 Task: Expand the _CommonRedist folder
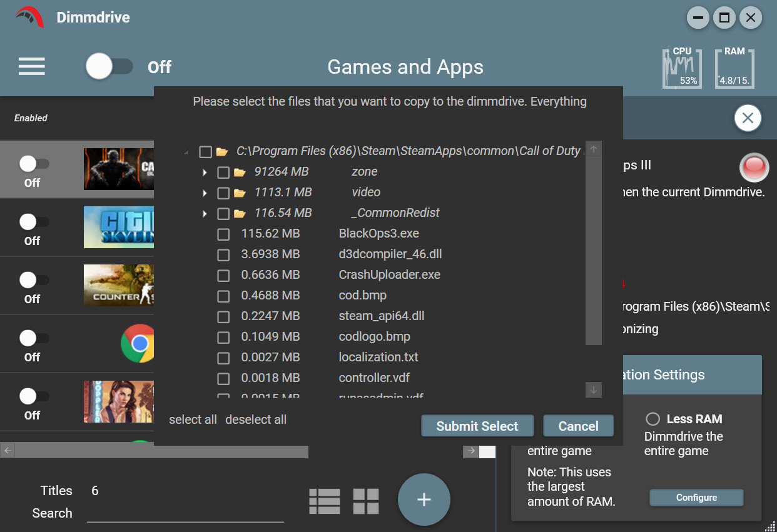click(x=205, y=213)
